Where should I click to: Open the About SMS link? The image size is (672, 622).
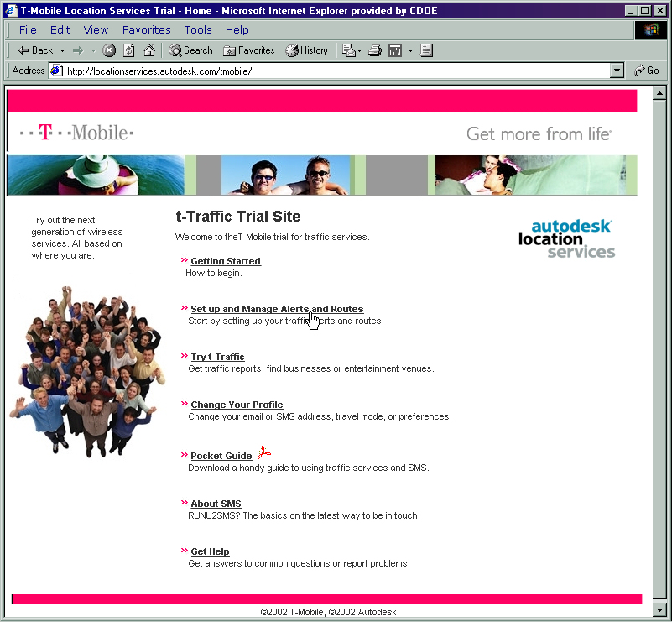[x=216, y=504]
